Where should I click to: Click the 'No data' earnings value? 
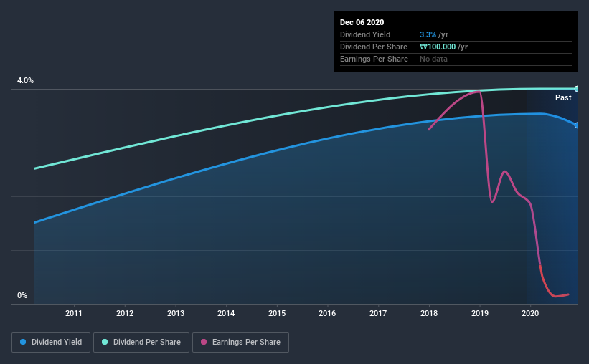tap(433, 59)
